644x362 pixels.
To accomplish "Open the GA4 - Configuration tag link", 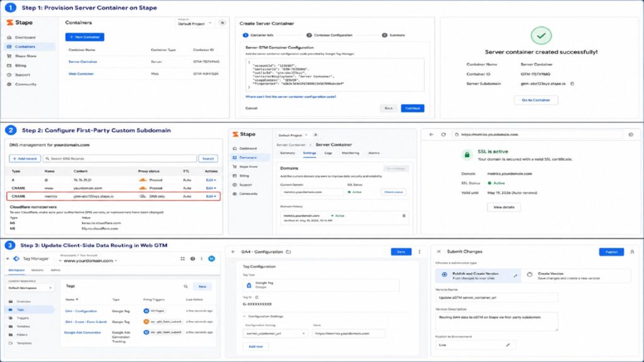I will coord(81,311).
